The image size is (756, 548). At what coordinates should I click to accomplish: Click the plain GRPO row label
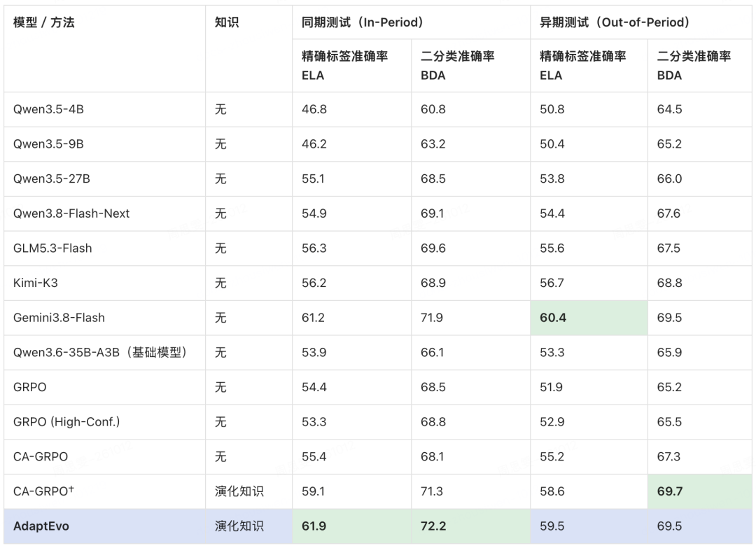coord(30,387)
